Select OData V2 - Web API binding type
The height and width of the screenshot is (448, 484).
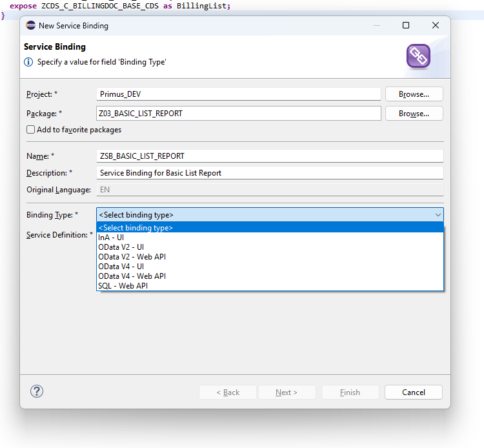tap(270, 256)
